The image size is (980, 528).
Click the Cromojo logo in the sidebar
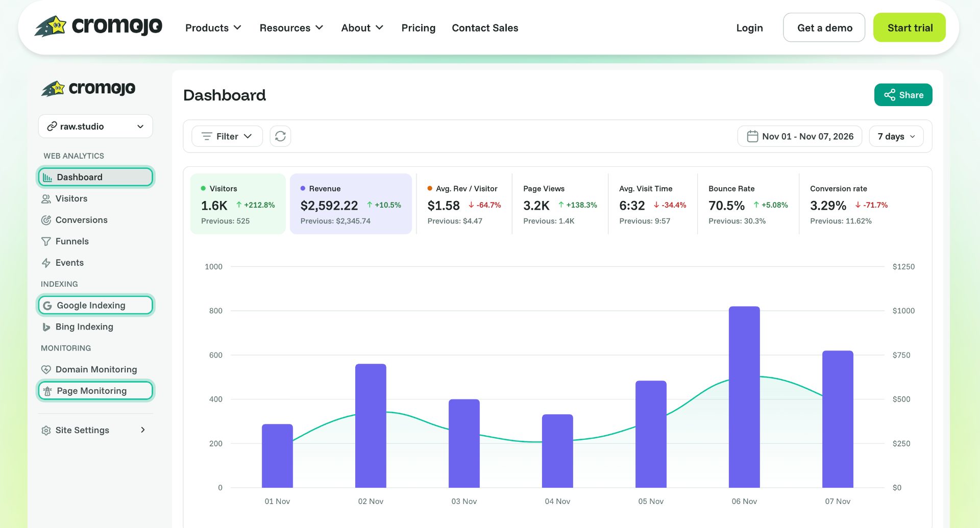point(88,88)
